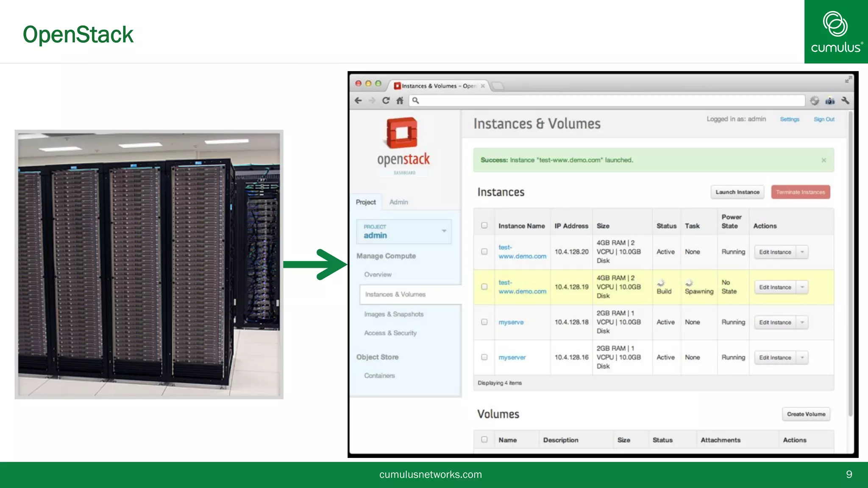This screenshot has height=488, width=868.
Task: Click the browser reload icon
Action: 386,100
